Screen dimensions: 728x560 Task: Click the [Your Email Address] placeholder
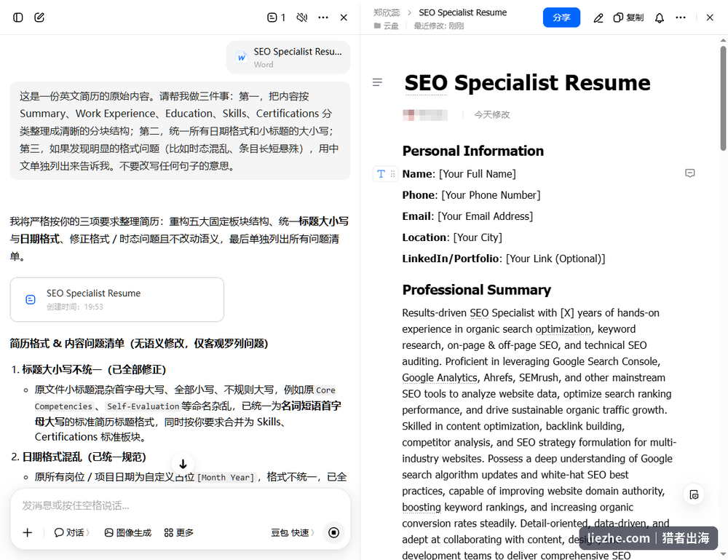pos(485,216)
